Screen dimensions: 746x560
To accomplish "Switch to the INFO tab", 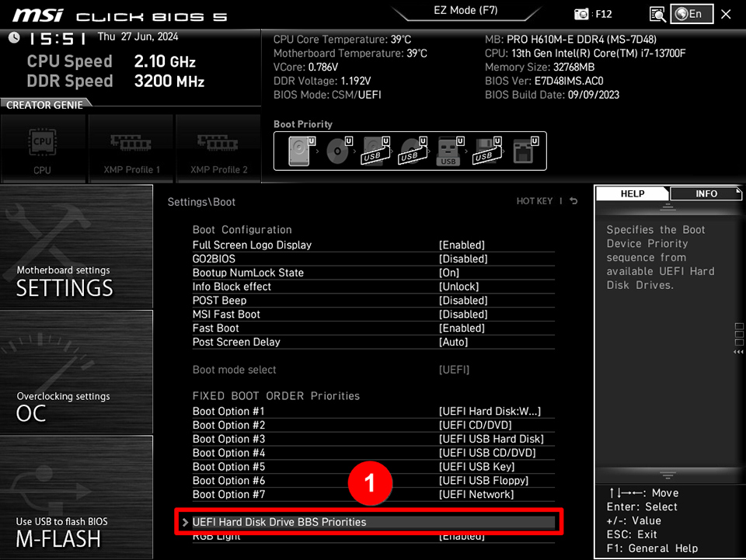I will (706, 193).
